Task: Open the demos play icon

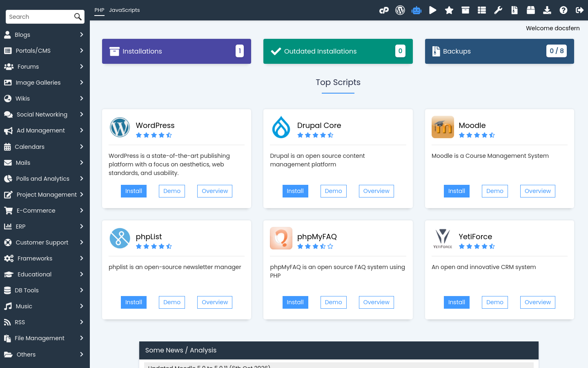Action: point(433,10)
